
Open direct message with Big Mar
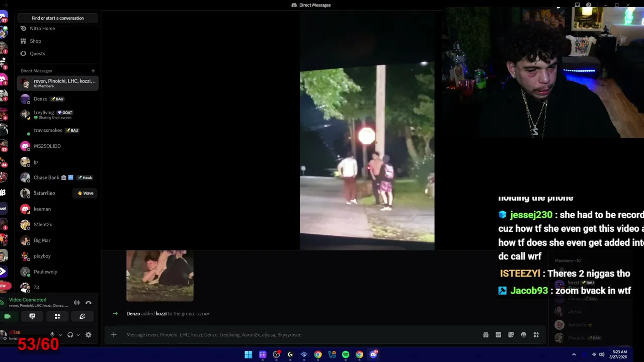[58, 240]
